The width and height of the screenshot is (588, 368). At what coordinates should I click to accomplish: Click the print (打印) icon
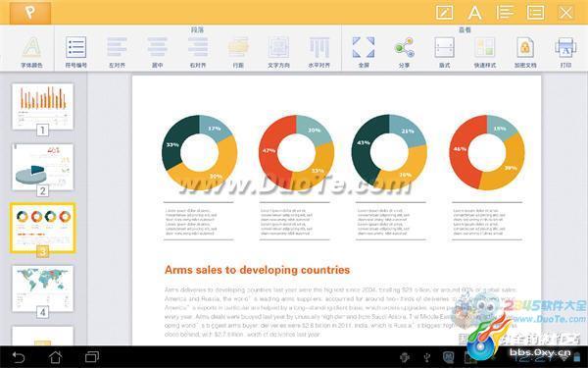(x=565, y=51)
